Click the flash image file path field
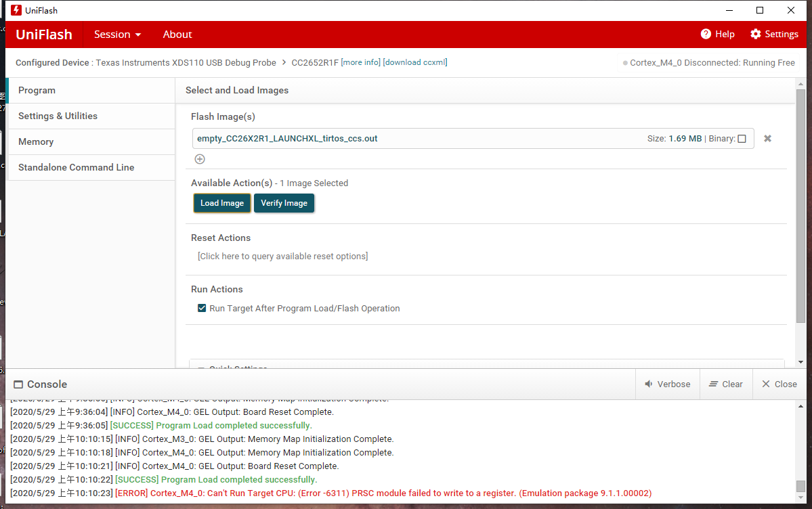Image resolution: width=812 pixels, height=509 pixels. 473,139
